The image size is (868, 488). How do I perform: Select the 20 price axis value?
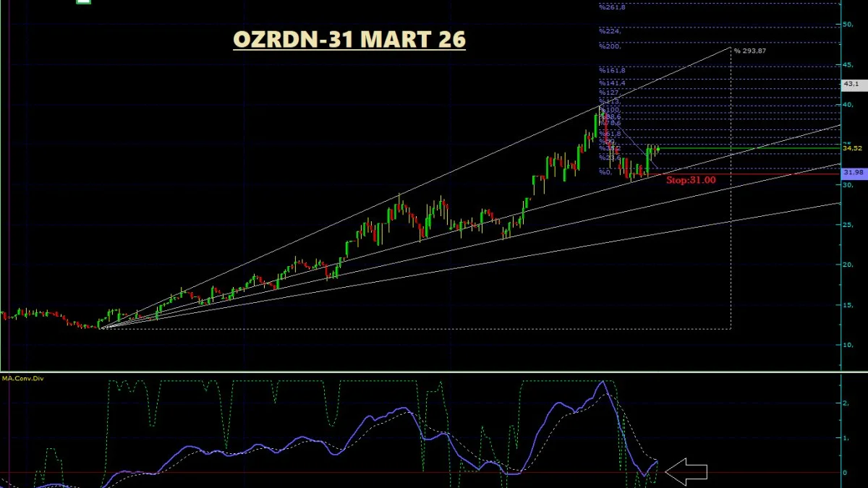[x=848, y=265]
